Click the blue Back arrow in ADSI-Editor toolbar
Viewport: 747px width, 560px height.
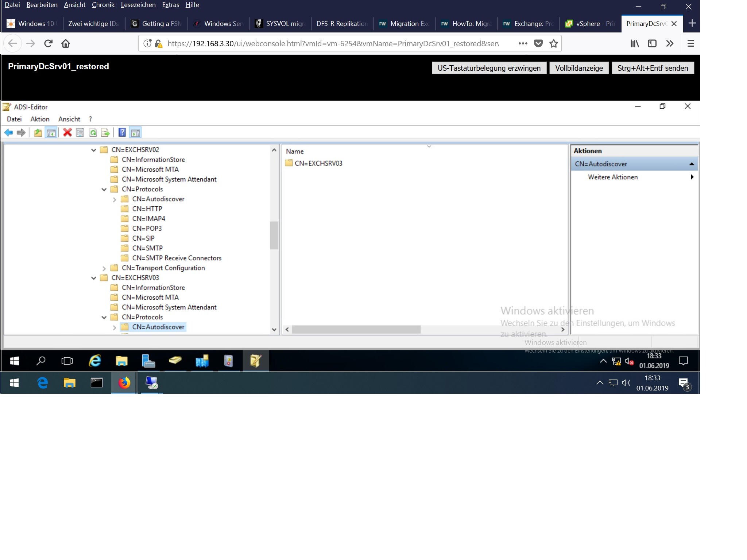click(9, 133)
